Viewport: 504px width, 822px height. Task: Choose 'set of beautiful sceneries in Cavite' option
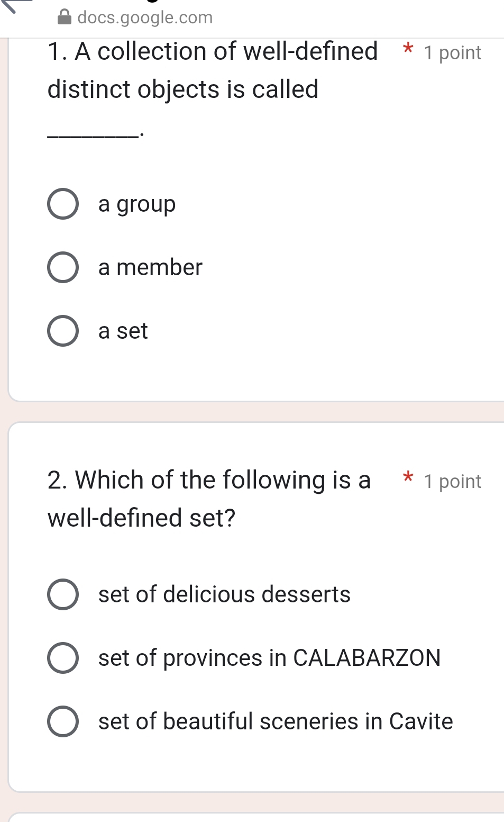point(62,721)
